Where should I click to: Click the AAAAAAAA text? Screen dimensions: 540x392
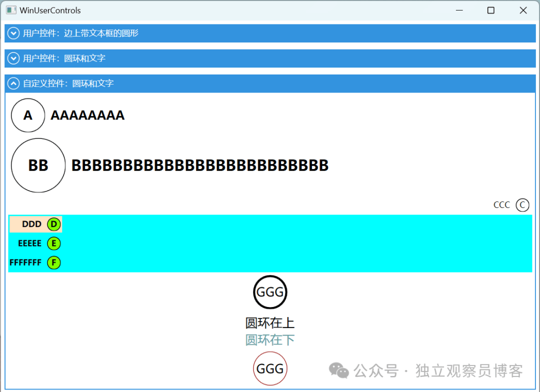87,115
